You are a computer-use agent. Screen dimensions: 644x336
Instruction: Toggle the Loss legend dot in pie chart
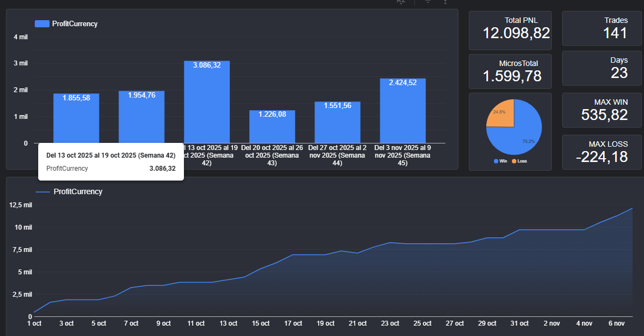coord(514,161)
